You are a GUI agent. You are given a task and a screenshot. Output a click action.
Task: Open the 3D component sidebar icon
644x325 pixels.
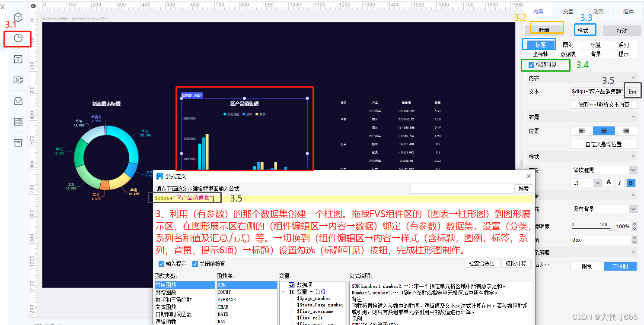tap(18, 17)
